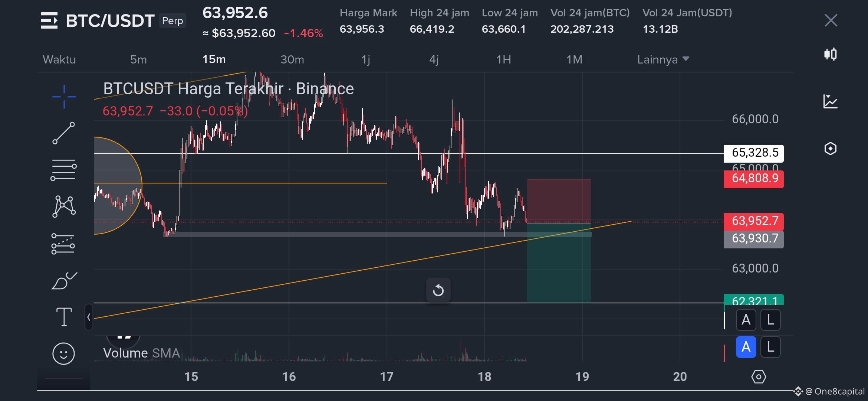Select the crosshair cursor tool
This screenshot has height=401, width=868.
pos(64,97)
